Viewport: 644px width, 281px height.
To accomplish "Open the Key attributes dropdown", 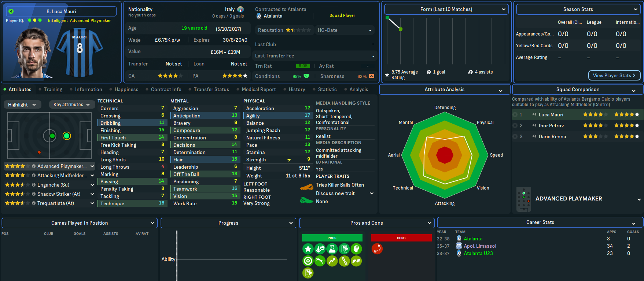I will [x=71, y=105].
